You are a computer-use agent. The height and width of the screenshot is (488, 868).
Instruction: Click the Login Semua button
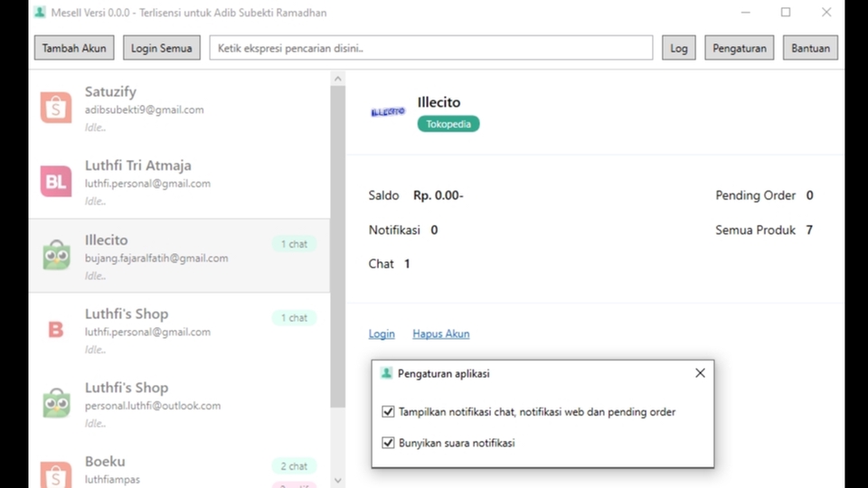tap(162, 48)
